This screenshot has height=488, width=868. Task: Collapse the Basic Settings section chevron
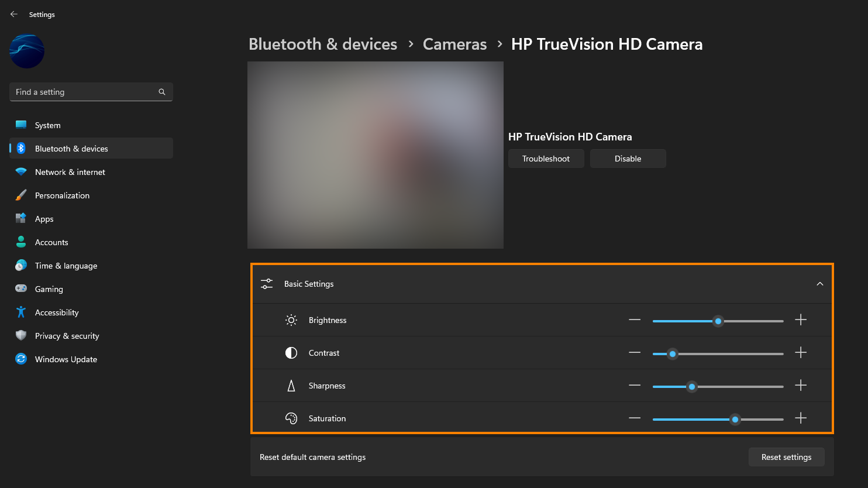(820, 284)
